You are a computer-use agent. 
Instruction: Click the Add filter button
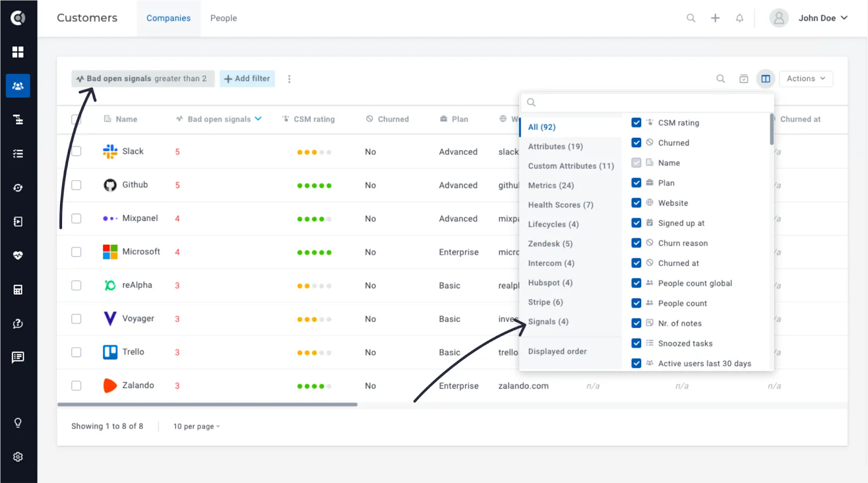click(247, 79)
